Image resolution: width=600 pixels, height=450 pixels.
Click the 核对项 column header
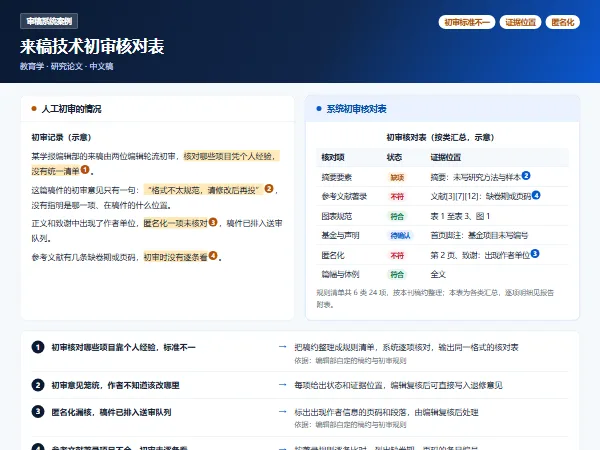point(333,157)
